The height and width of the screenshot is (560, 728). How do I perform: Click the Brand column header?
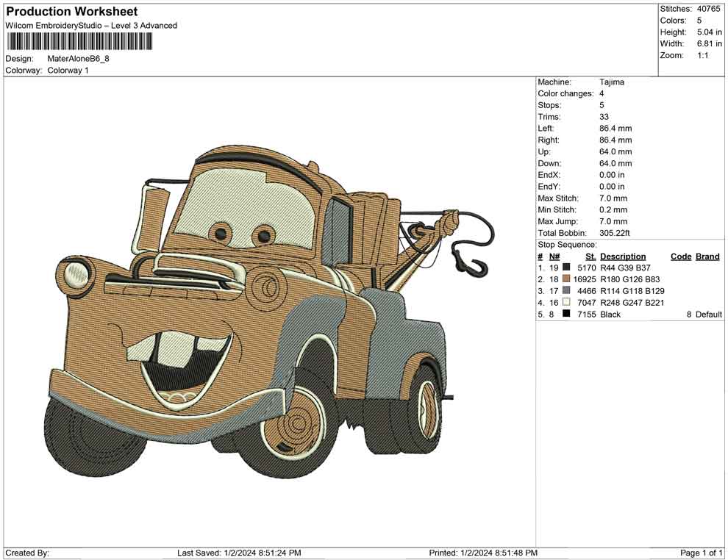[707, 256]
